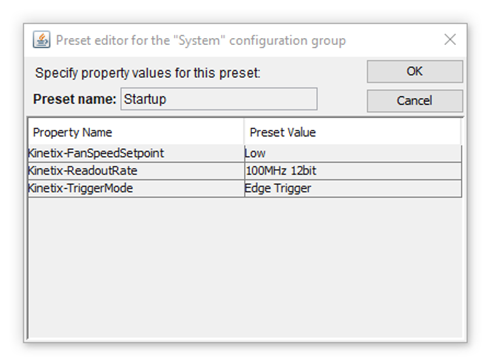Open the Edge Trigger value dropdown
This screenshot has width=492, height=364.
(353, 188)
